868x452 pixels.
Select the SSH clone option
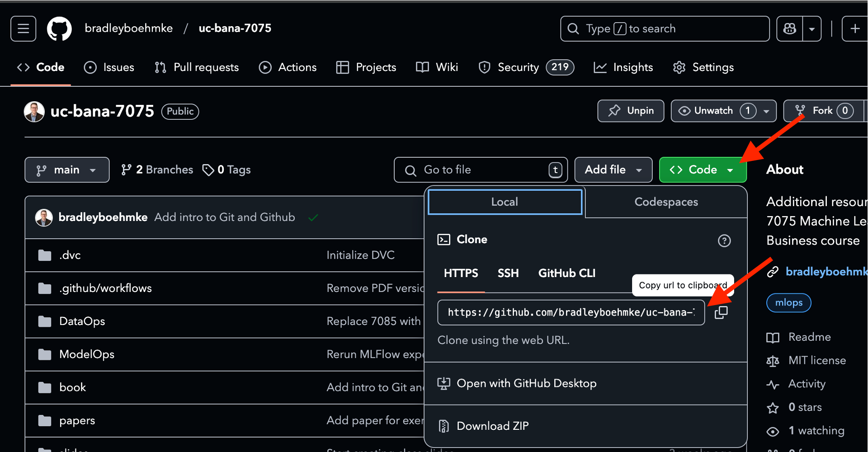point(508,273)
